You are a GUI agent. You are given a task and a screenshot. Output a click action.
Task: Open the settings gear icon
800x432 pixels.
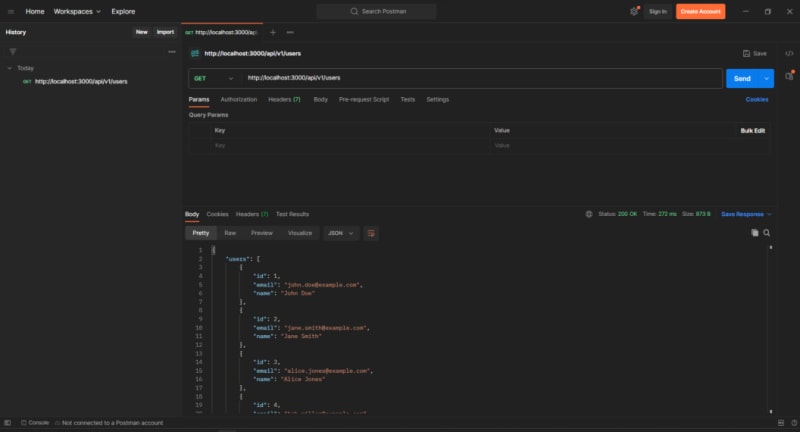pos(634,11)
